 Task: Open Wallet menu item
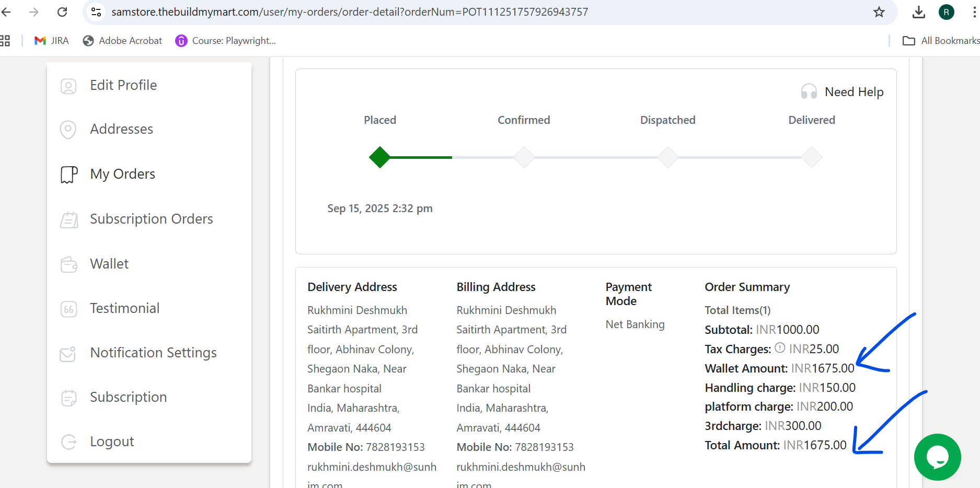(x=109, y=264)
